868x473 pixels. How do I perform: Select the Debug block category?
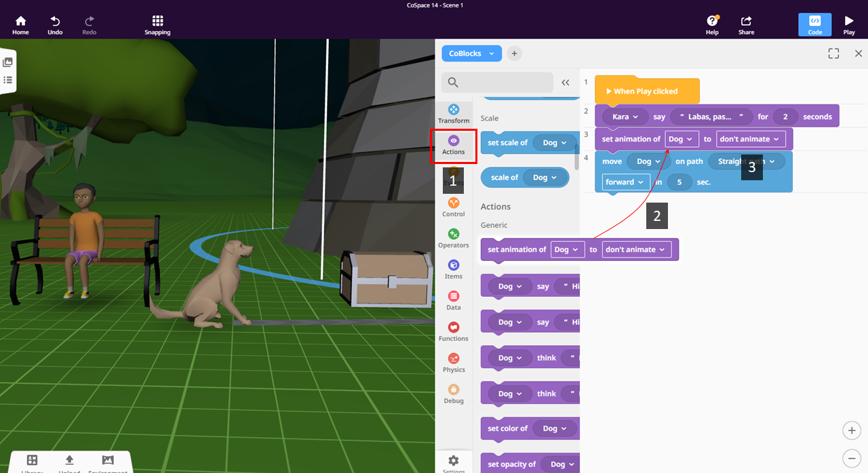click(x=454, y=394)
